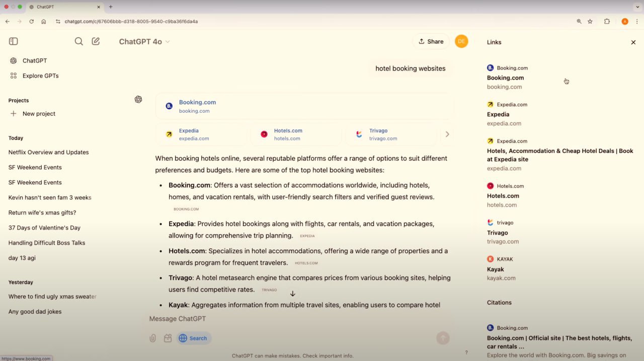Open the Netflix Overview and Updates chat
This screenshot has width=644, height=361.
click(48, 152)
